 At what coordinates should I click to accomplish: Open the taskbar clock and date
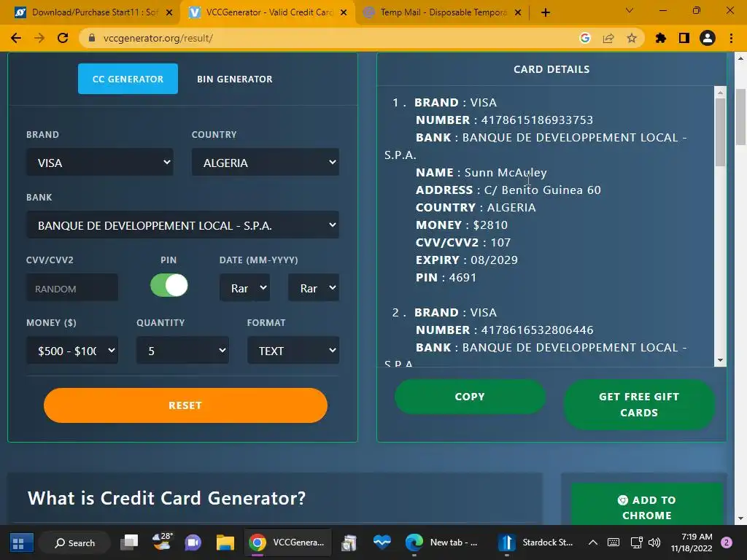(692, 542)
